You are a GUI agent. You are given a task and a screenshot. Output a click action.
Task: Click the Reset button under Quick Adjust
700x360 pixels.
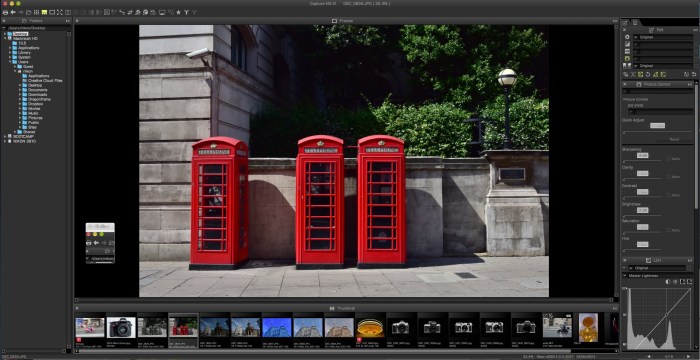click(675, 139)
